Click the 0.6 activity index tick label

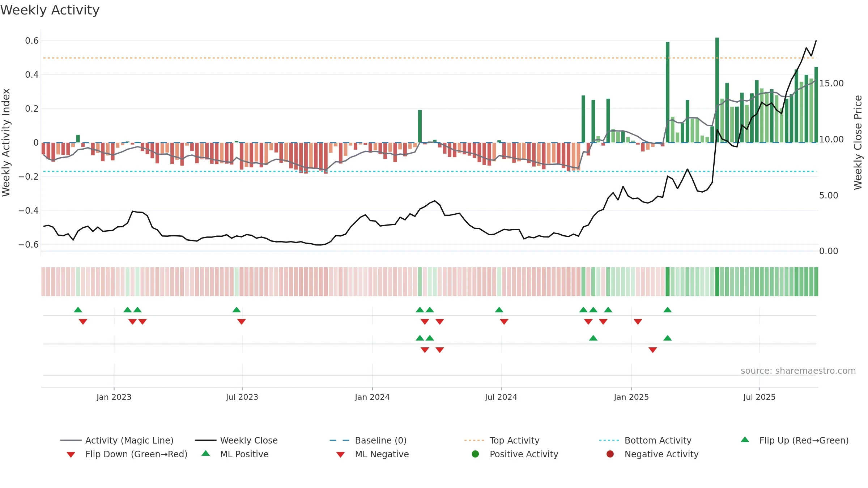[x=32, y=41]
